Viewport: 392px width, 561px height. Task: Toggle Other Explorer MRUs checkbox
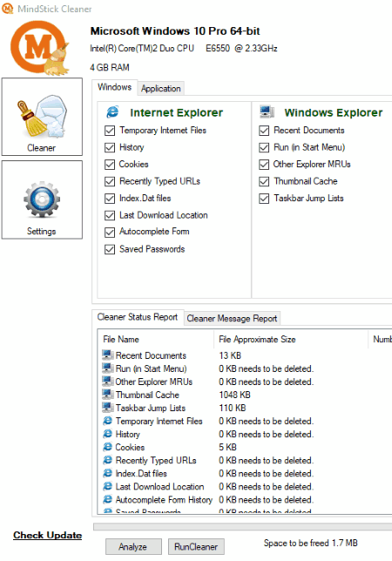264,165
